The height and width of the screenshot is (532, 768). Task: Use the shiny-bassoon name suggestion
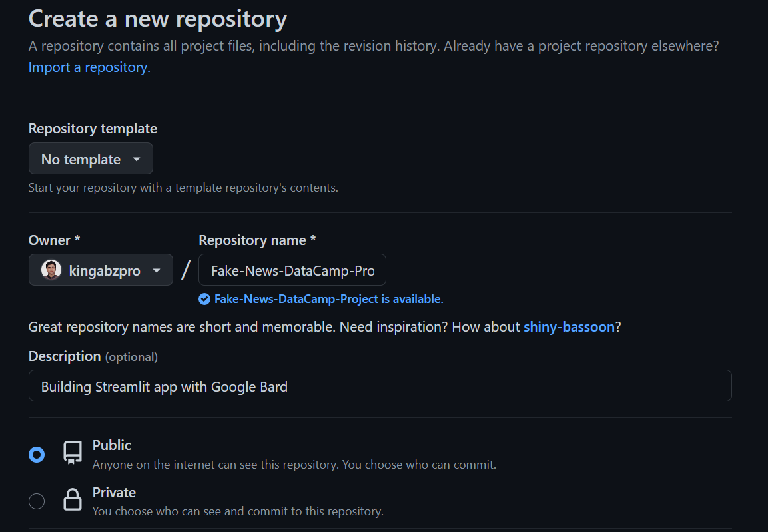569,327
